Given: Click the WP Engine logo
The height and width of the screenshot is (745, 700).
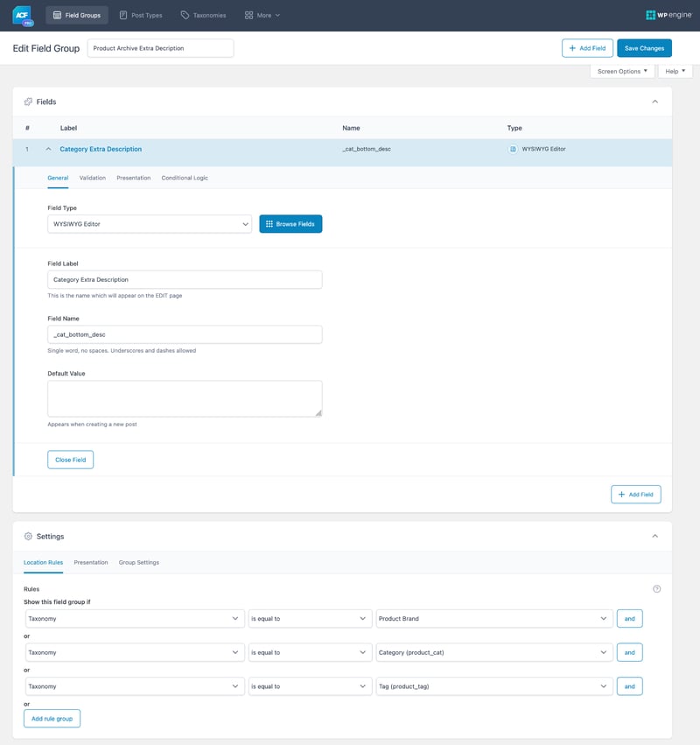Looking at the screenshot, I should [668, 15].
